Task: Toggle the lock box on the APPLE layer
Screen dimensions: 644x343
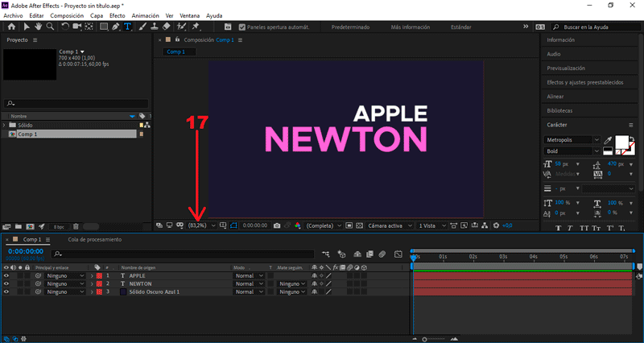Action: click(27, 275)
